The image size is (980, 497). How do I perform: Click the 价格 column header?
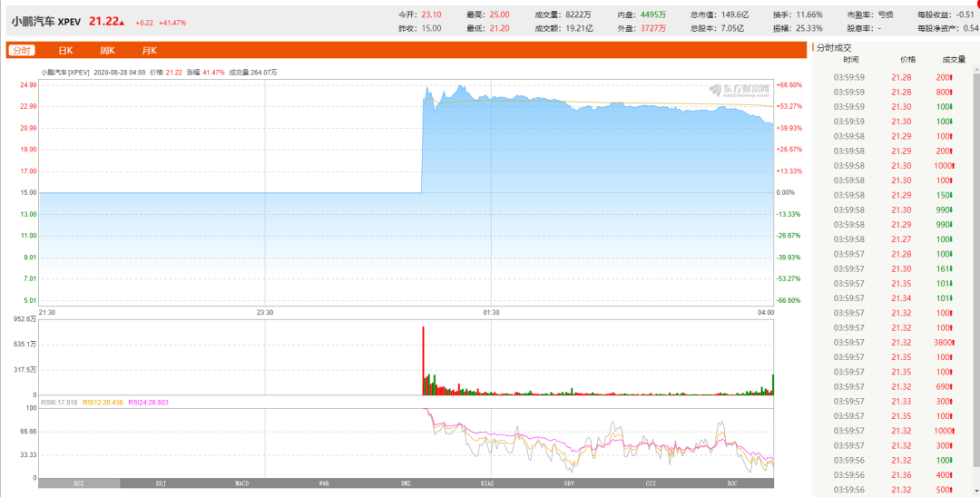[907, 59]
